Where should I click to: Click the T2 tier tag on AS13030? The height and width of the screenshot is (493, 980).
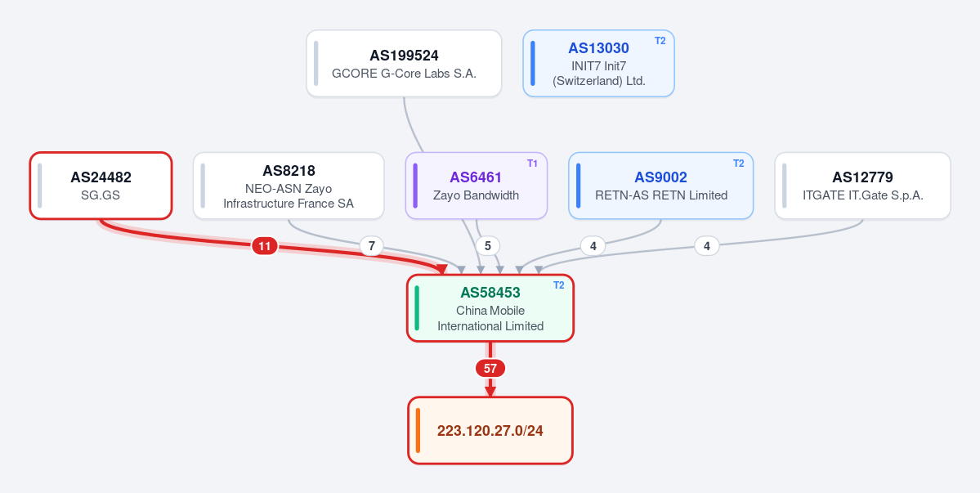(660, 41)
